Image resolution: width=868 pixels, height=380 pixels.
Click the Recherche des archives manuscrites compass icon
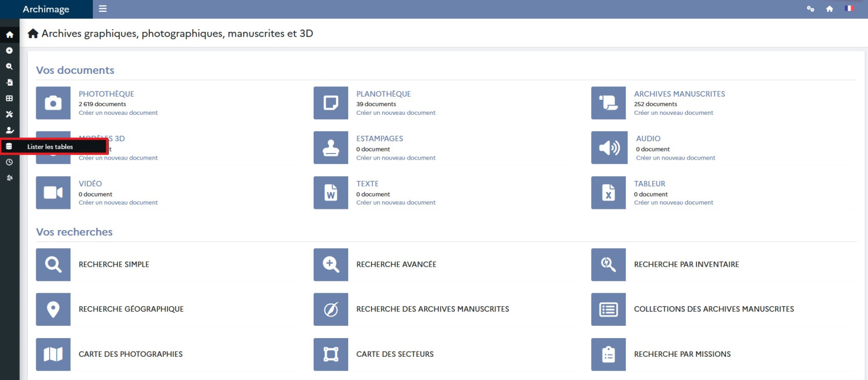click(331, 310)
